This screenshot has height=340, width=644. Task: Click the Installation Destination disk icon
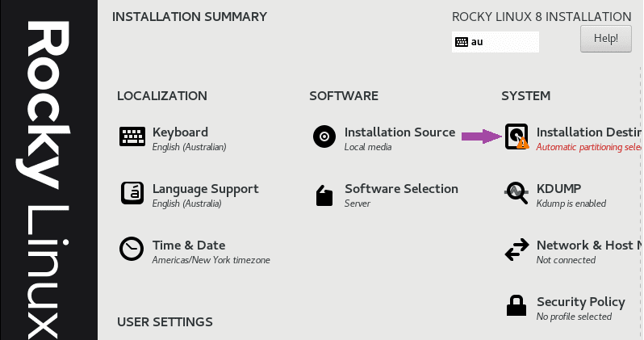(516, 136)
